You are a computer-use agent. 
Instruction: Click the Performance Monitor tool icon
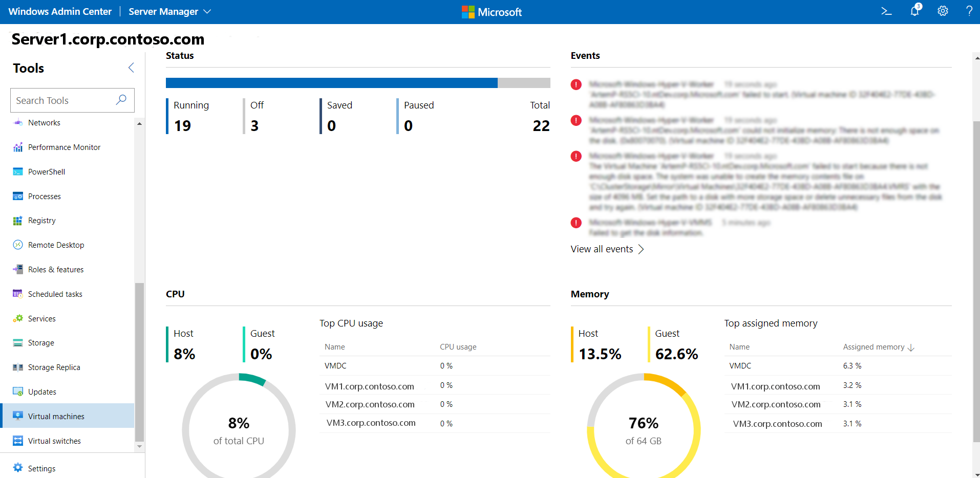click(x=18, y=147)
